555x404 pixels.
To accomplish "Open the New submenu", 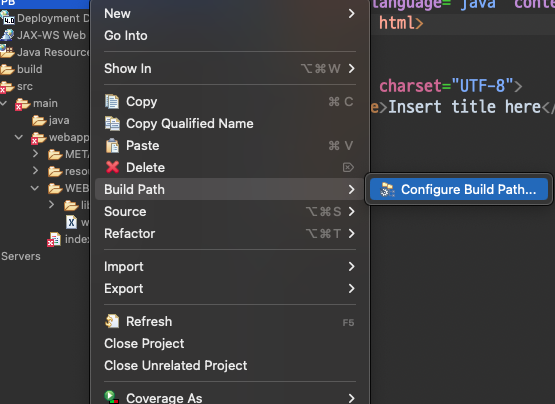I will (229, 13).
